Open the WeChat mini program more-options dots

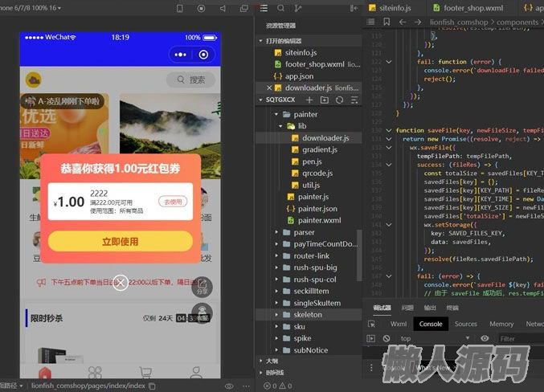(x=181, y=55)
